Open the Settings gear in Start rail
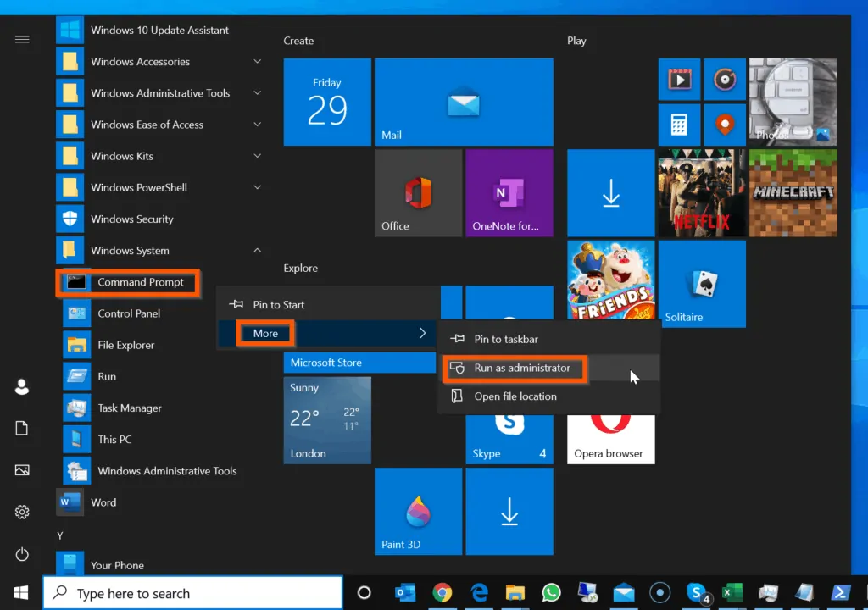868x610 pixels. coord(22,512)
